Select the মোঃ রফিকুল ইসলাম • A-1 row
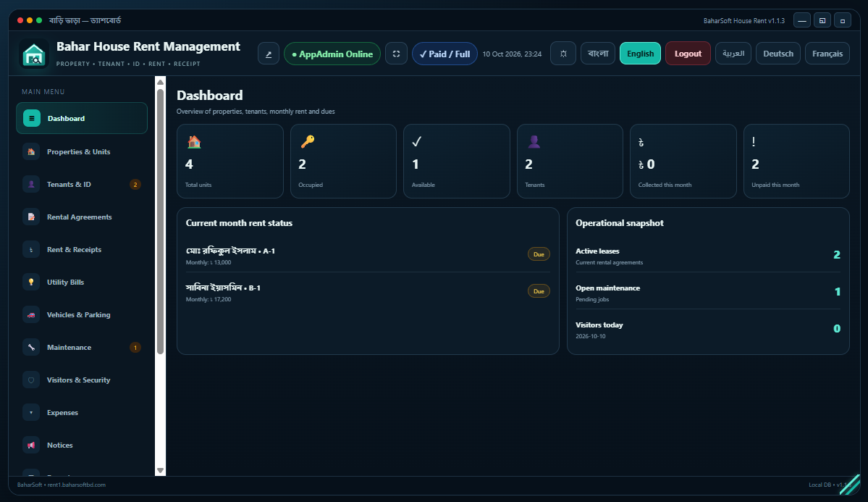This screenshot has width=868, height=502. pyautogui.click(x=368, y=256)
